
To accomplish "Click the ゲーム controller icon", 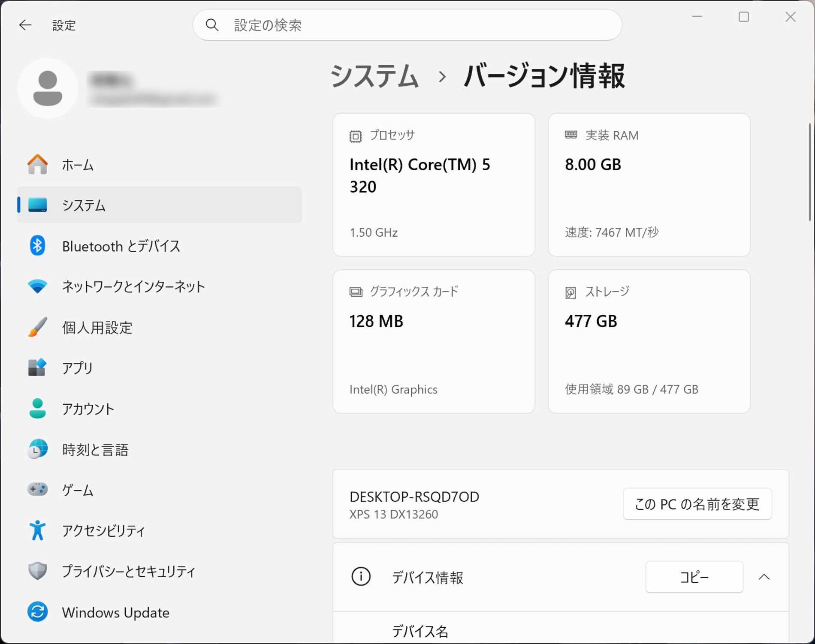I will [x=37, y=489].
